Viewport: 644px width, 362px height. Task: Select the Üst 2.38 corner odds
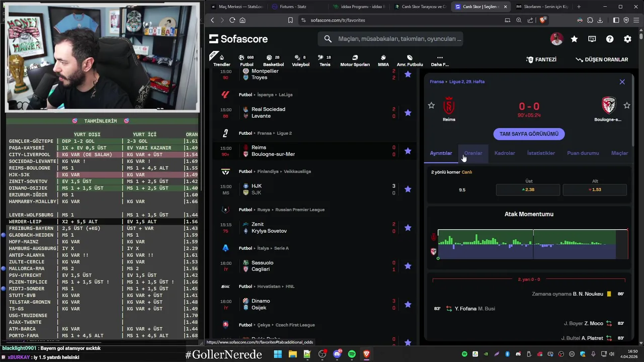[528, 190]
